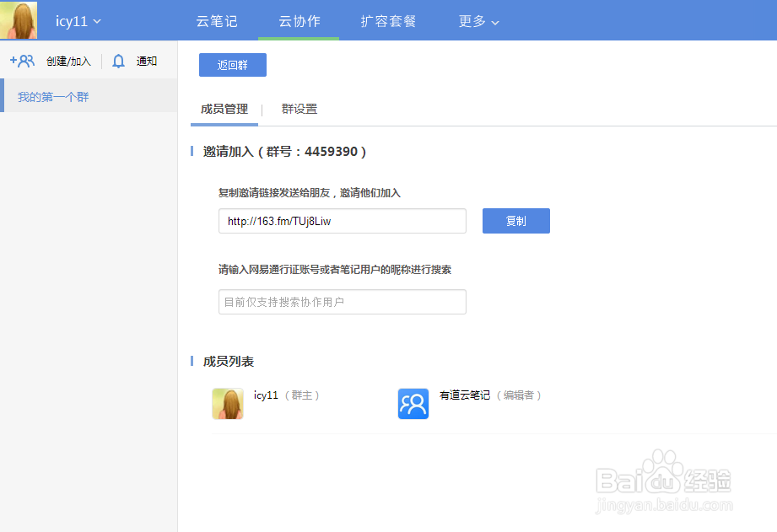777x532 pixels.
Task: Click the 复制 button to copy the link
Action: [515, 220]
